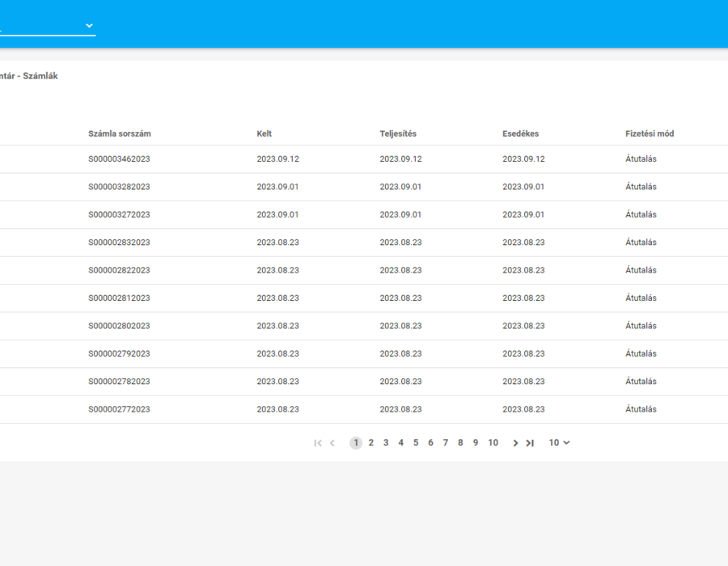Click Átutalás in the S000002772023 row
Viewport: 728px width, 566px height.
tap(641, 409)
